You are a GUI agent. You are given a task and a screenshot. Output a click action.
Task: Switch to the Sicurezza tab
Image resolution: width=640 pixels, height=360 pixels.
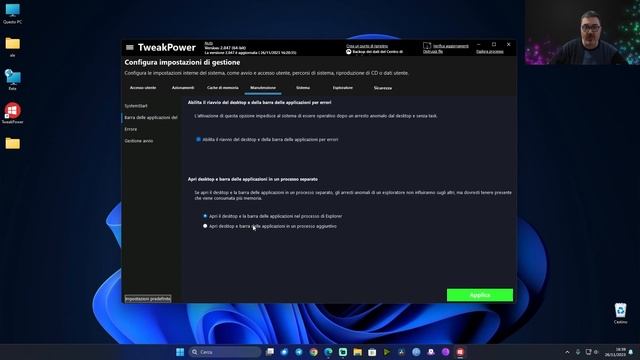(x=383, y=88)
